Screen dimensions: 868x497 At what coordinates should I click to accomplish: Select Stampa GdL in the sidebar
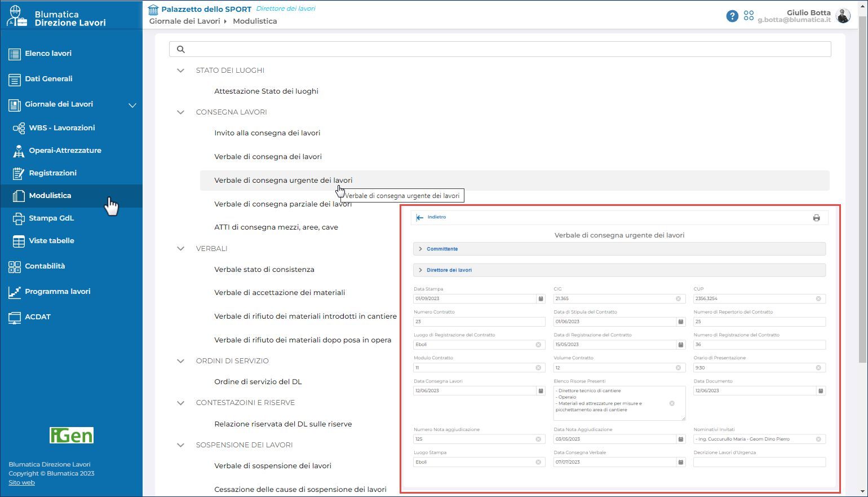[51, 218]
